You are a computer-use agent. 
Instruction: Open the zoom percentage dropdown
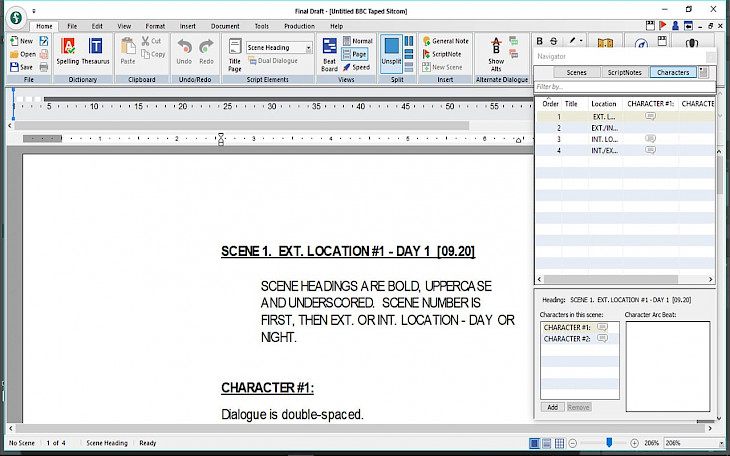721,443
